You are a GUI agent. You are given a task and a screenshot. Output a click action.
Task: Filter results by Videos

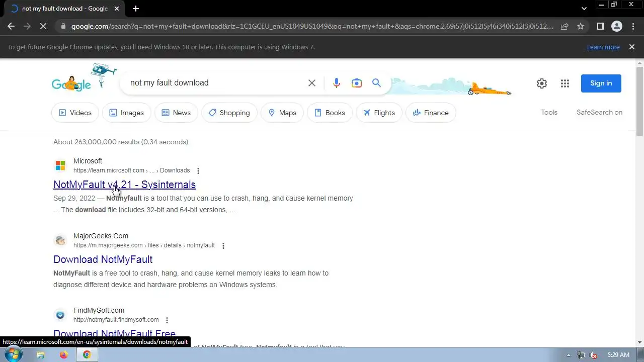pyautogui.click(x=75, y=113)
